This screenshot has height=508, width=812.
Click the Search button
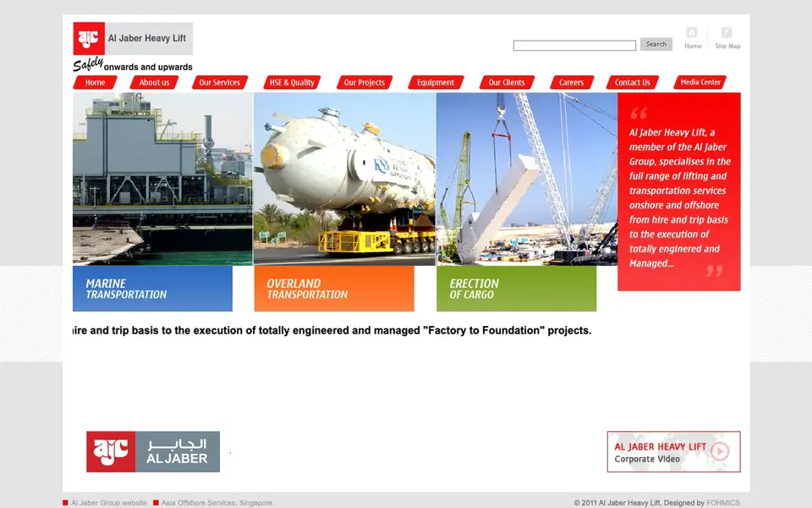coord(656,44)
